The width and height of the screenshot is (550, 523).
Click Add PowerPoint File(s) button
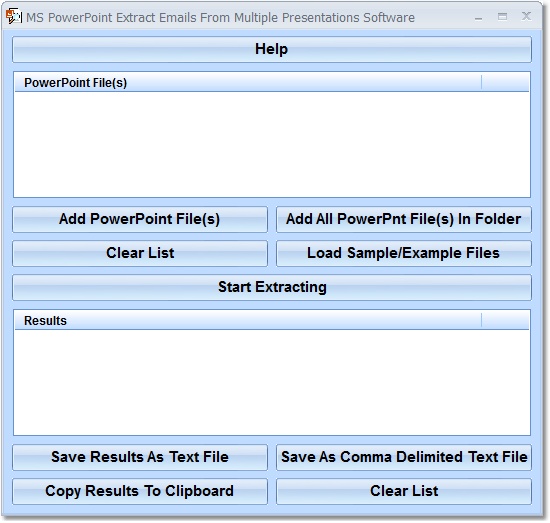tap(140, 219)
